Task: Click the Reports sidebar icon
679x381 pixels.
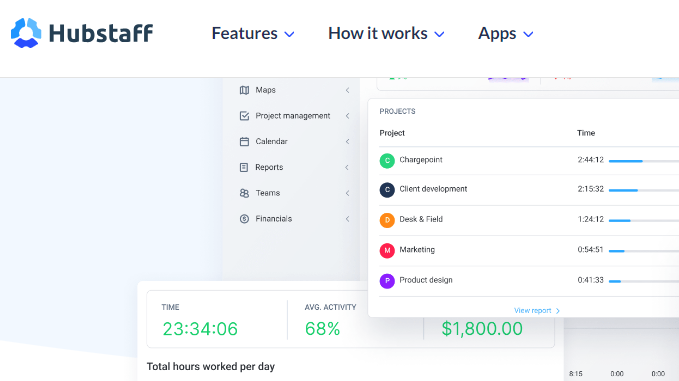Action: pos(244,167)
